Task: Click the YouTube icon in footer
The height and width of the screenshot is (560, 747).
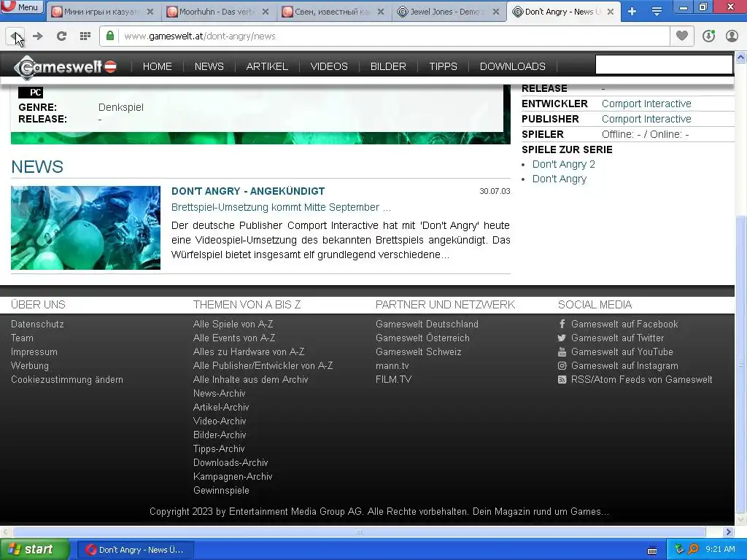Action: point(562,352)
